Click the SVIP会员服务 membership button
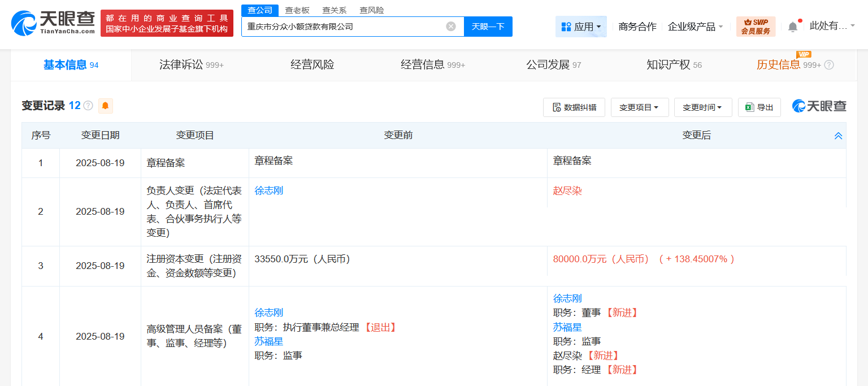868x386 pixels. click(x=756, y=26)
